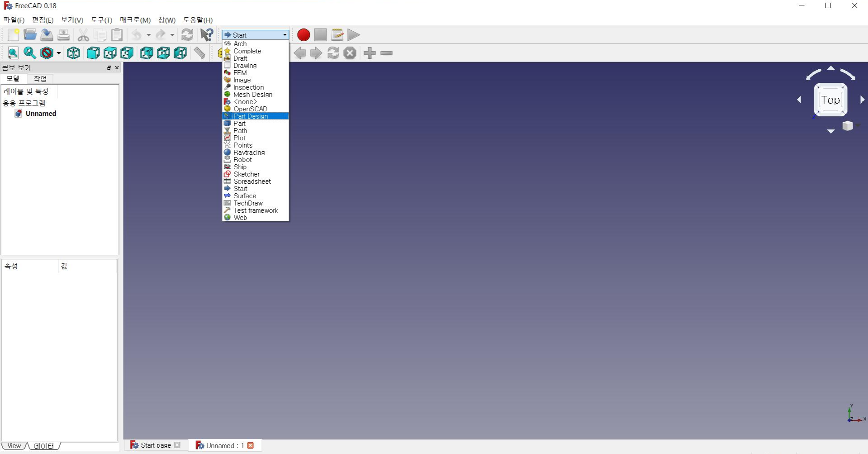Open the undo history dropdown arrow
868x454 pixels.
(x=148, y=35)
